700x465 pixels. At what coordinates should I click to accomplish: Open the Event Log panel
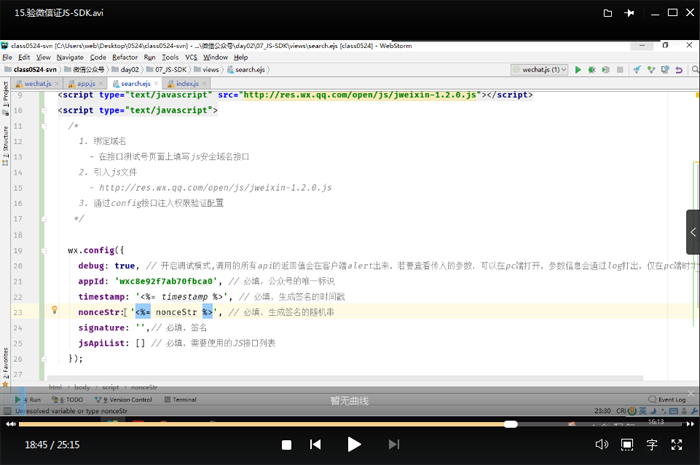click(667, 399)
